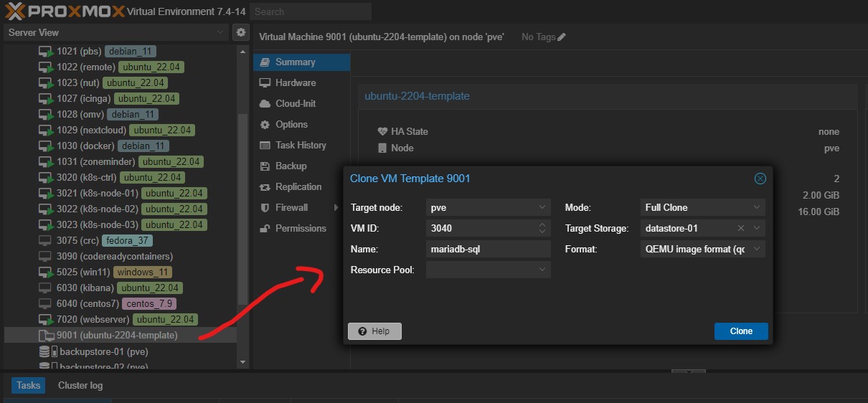
Task: Click the 9001 ubuntu-2204-template icon
Action: click(x=46, y=336)
